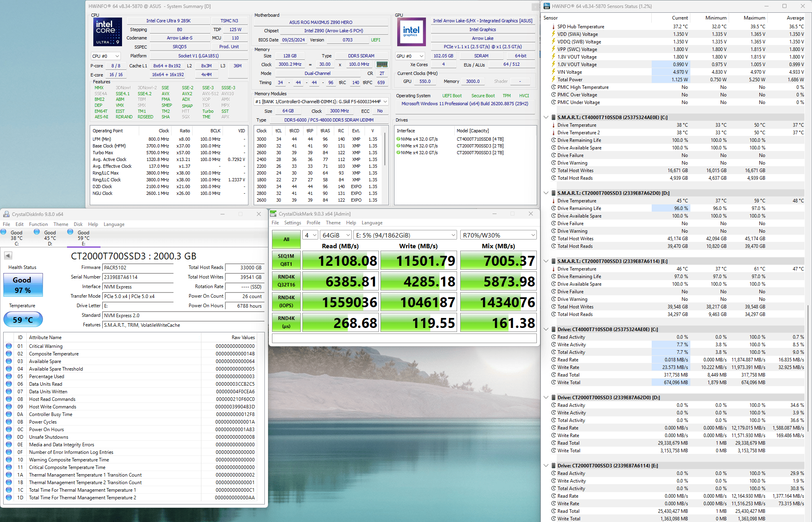Select the E: drive Good 59 °C tab
The width and height of the screenshot is (812, 522).
(x=83, y=238)
